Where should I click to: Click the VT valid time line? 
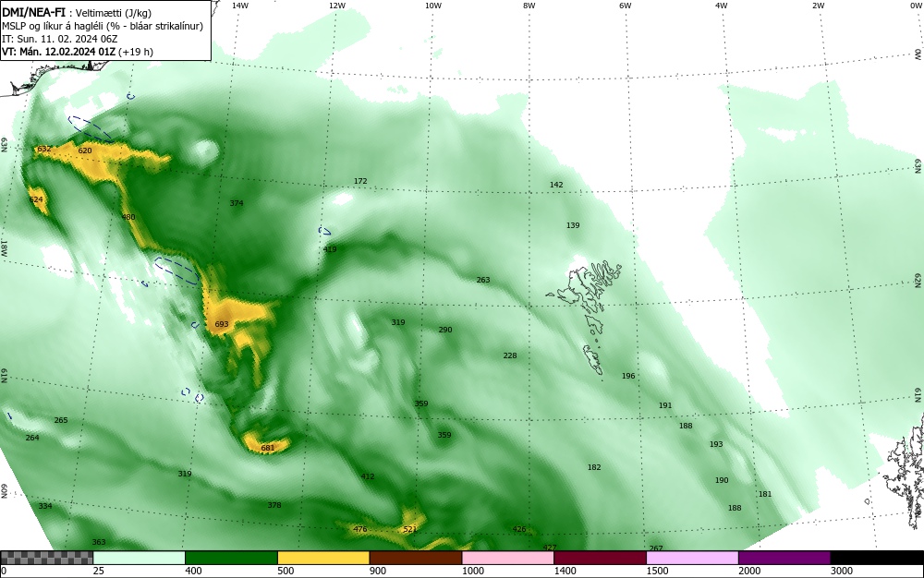(78, 52)
